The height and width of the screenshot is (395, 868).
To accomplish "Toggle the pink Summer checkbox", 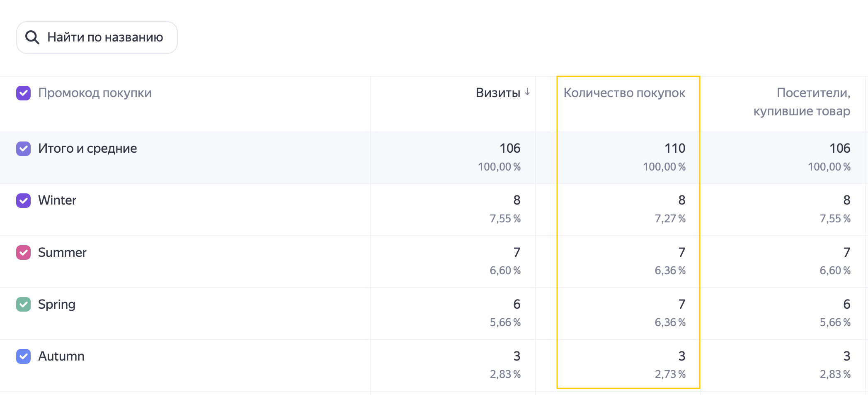I will pos(24,252).
